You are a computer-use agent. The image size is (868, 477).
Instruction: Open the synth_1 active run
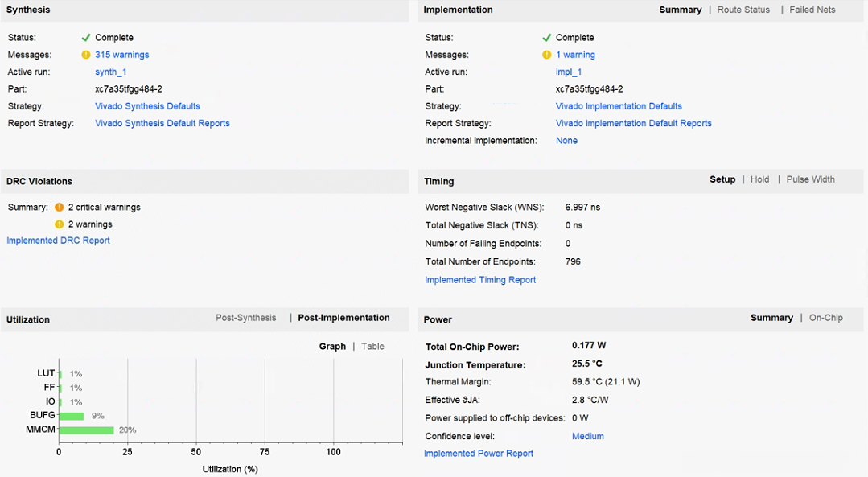click(x=110, y=72)
